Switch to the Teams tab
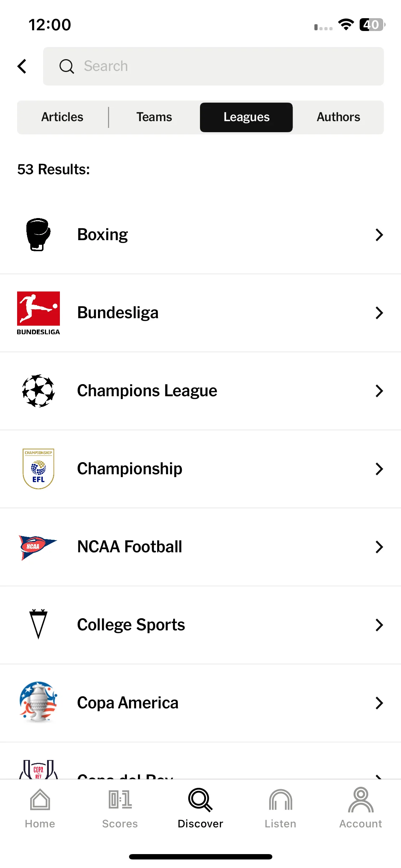This screenshot has height=868, width=401. tap(154, 117)
